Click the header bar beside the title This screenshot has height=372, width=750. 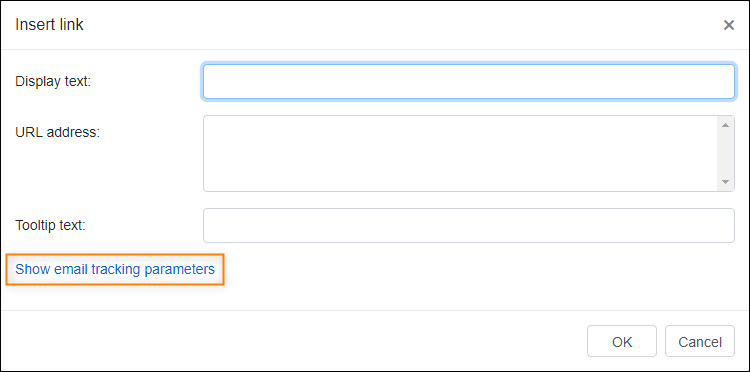pyautogui.click(x=402, y=25)
